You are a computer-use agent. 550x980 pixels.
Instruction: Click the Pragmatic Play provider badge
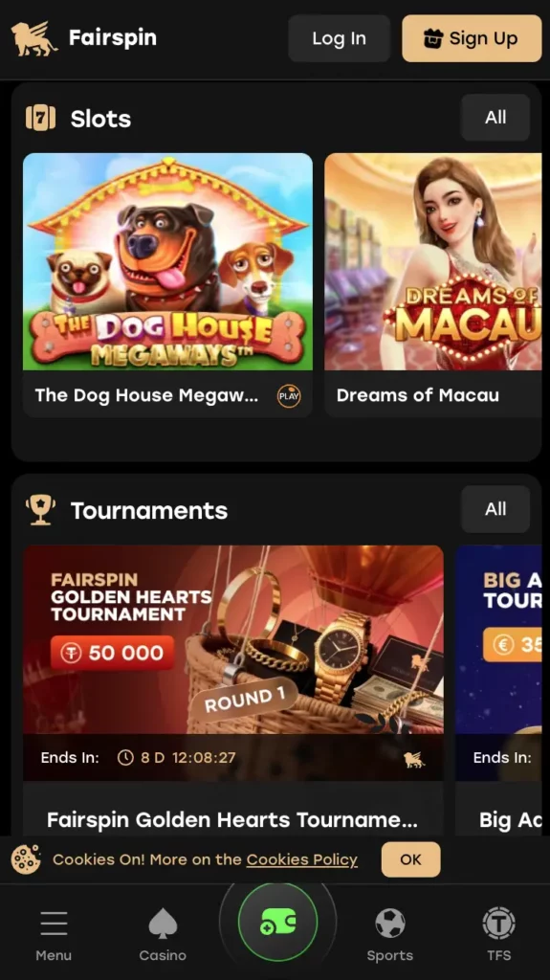click(289, 396)
